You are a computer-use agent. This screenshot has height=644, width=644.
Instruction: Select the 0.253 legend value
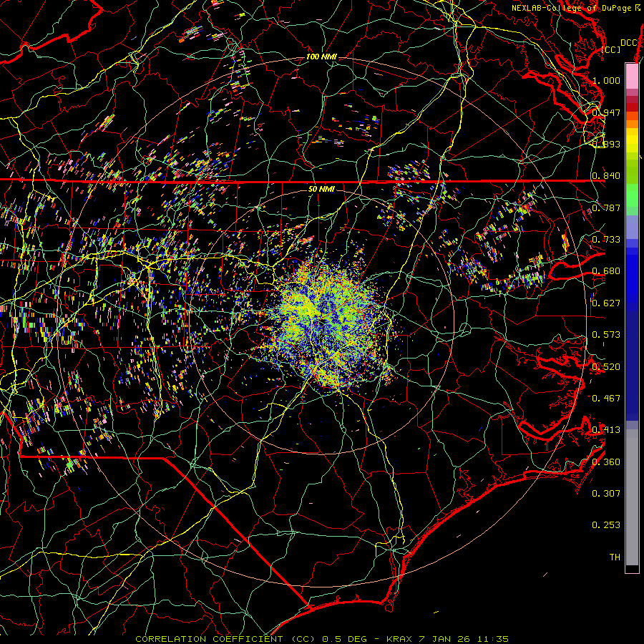[x=606, y=525]
